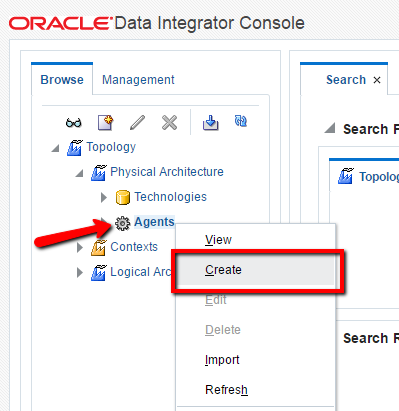Click the Oracle Data Integrator Console title
The width and height of the screenshot is (399, 411).
tap(157, 23)
